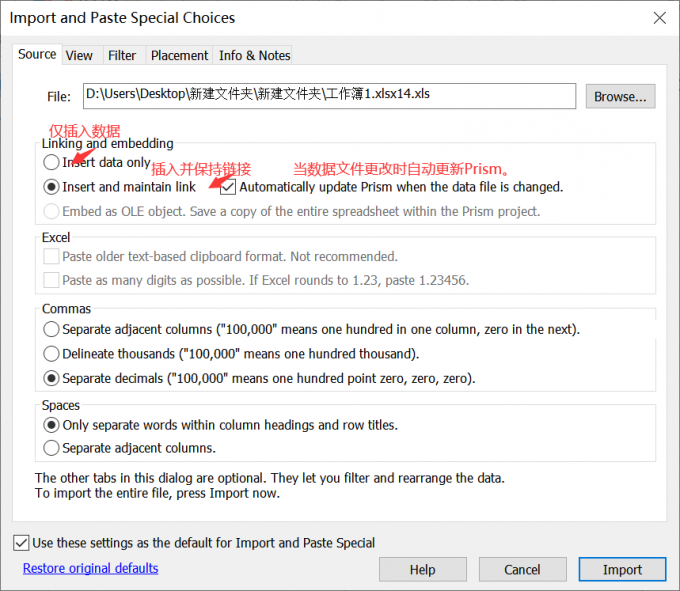Switch to the View tab
This screenshot has width=680, height=591.
(x=79, y=56)
